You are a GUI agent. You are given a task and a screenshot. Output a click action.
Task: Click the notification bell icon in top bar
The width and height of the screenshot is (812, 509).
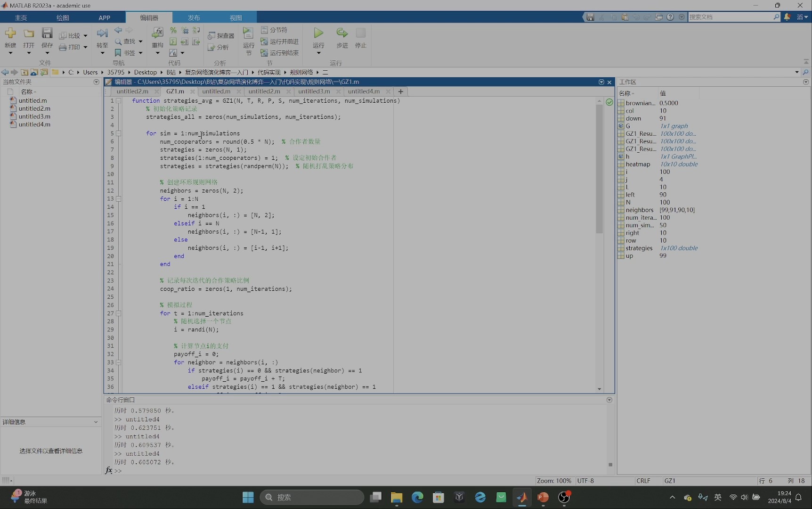click(787, 17)
